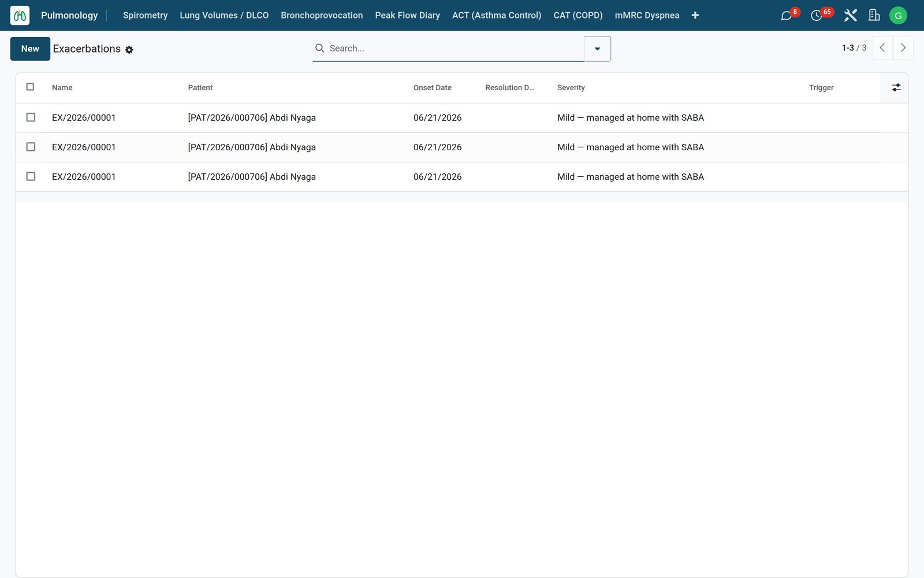Open the Bronchoprovocation menu
924x578 pixels.
322,15
